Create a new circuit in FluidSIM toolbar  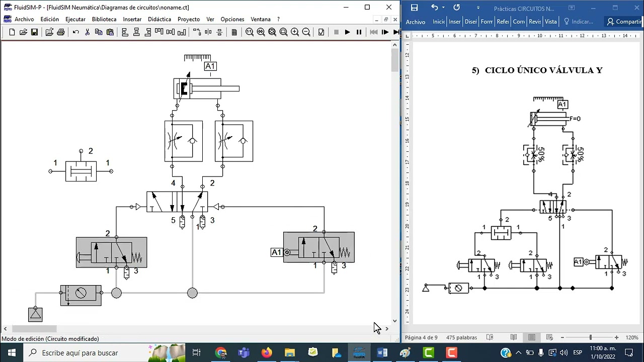[12, 32]
